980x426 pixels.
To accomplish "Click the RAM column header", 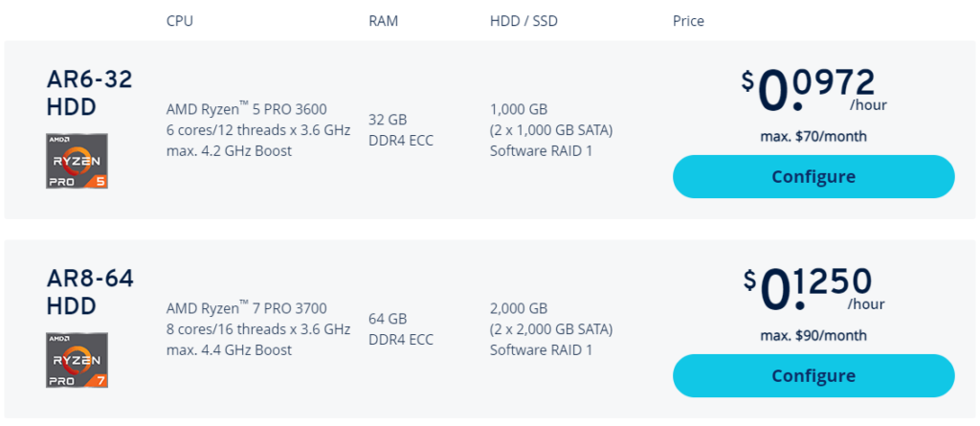I will click(383, 21).
